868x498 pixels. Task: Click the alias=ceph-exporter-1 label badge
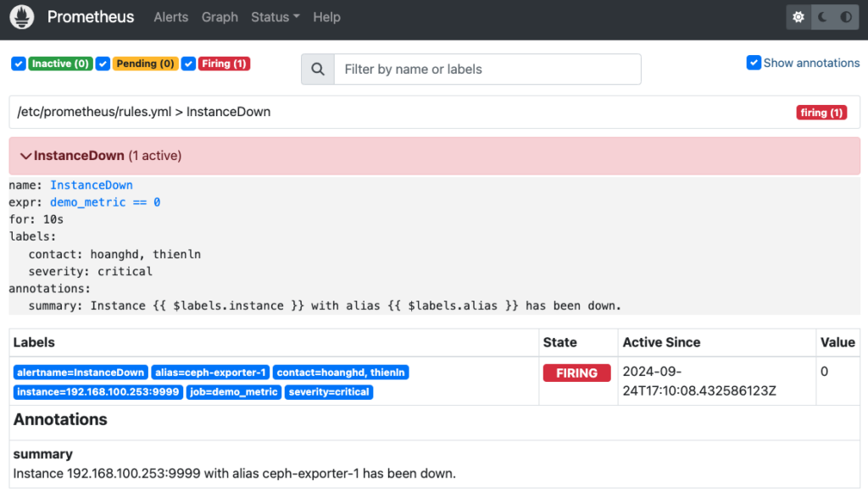210,373
